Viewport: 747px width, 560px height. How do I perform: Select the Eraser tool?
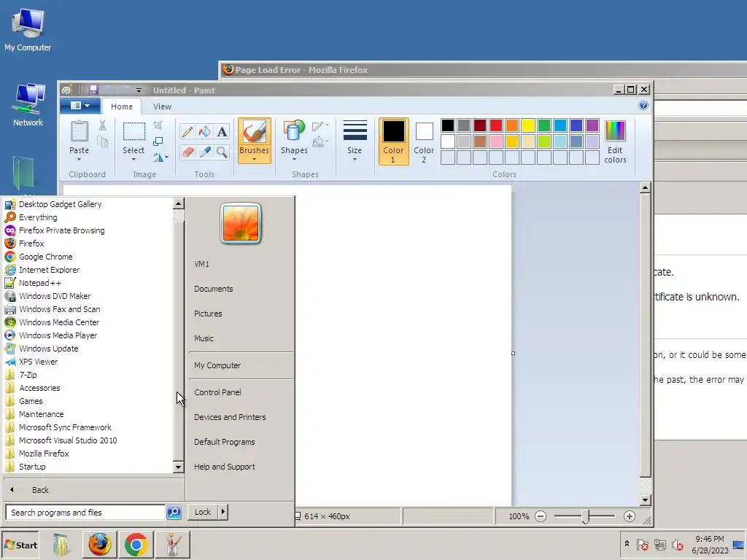pos(187,152)
